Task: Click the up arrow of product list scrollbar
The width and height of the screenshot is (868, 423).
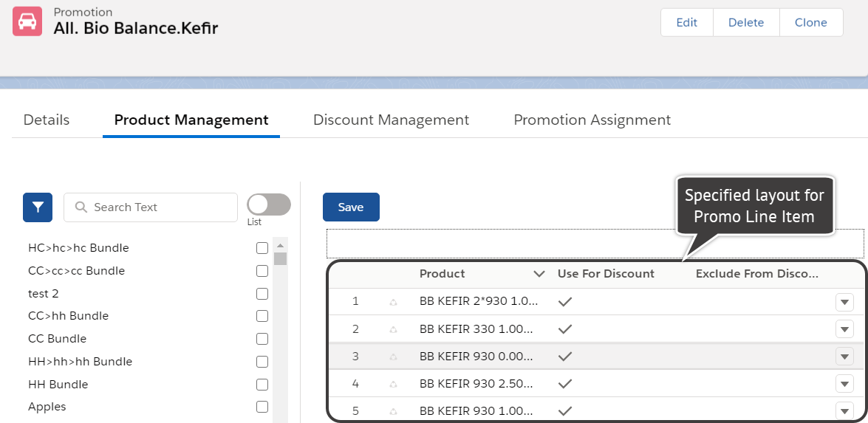Action: point(280,245)
